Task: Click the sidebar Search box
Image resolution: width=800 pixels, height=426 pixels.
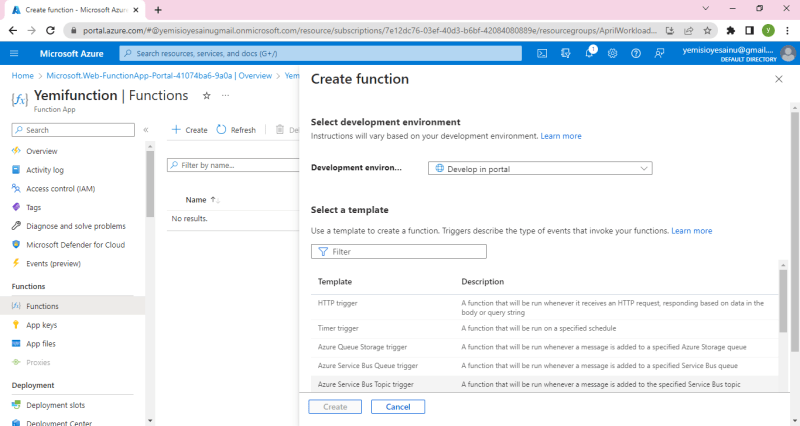Action: point(73,130)
